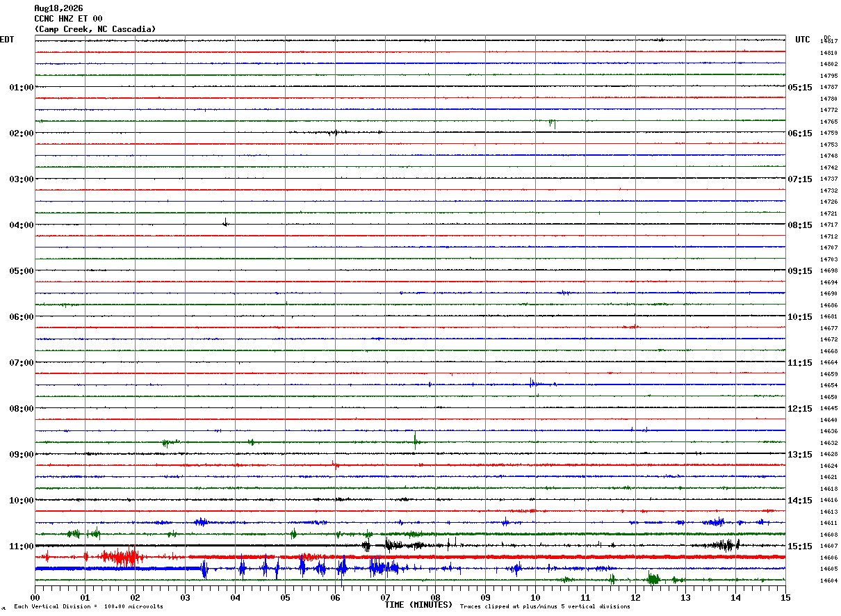Click the Aug18,2026 date header
Screen dimensions: 841x616
coord(58,8)
